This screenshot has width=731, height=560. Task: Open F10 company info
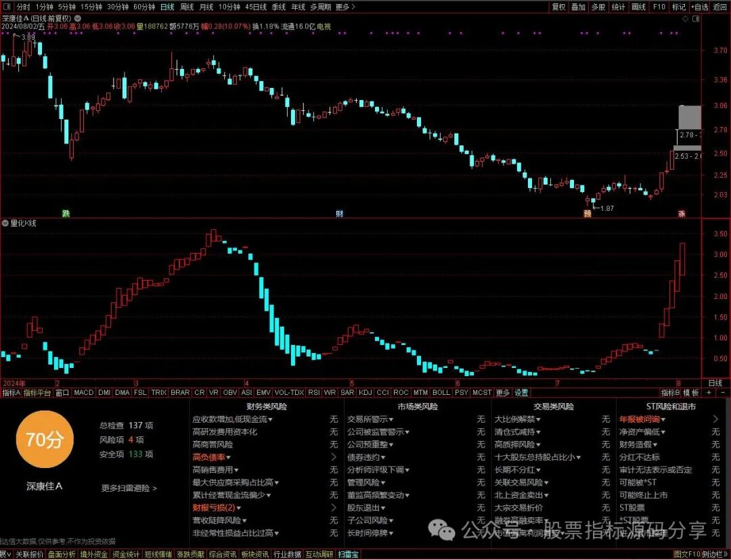(659, 7)
